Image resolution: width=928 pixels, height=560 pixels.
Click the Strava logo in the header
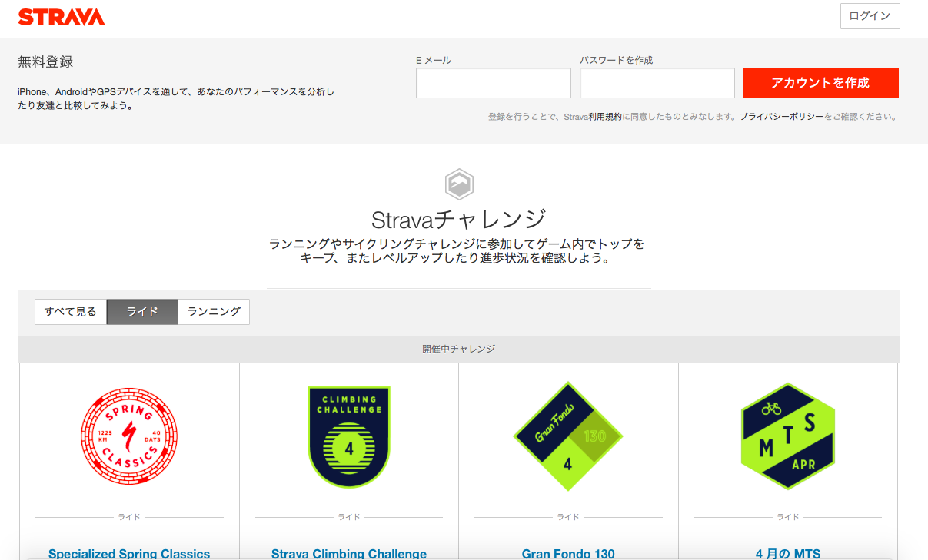(x=62, y=17)
